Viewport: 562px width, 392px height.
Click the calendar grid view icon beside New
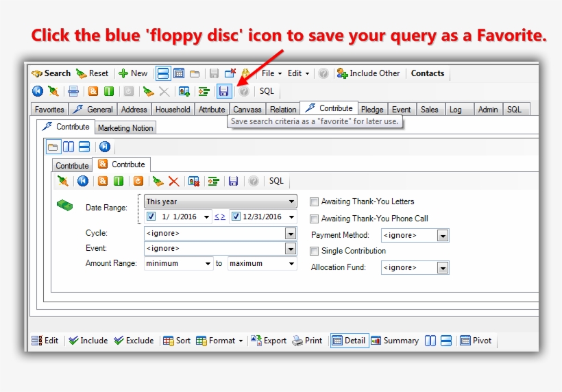pos(179,73)
